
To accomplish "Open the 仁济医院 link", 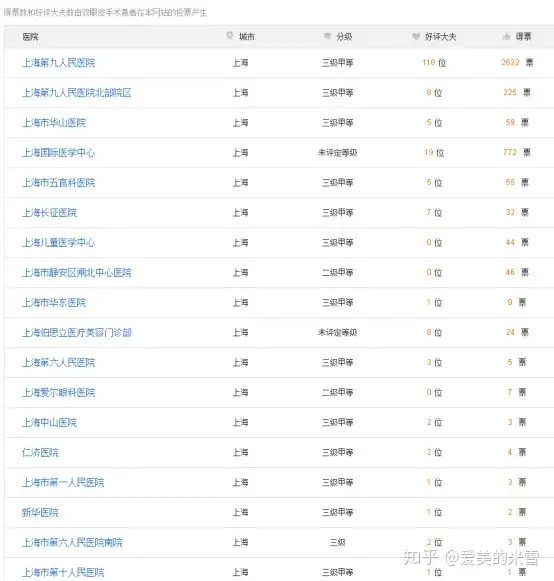I will [x=40, y=452].
